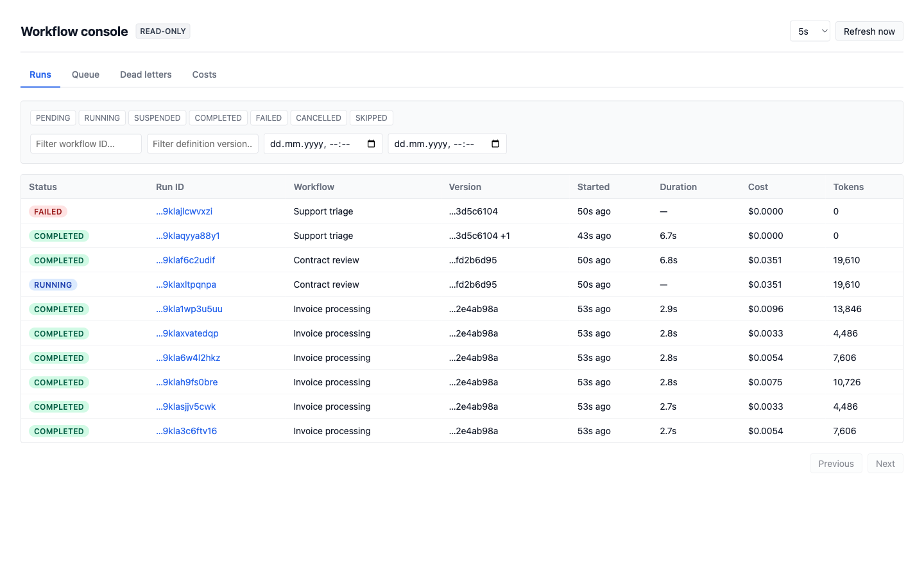Click the Started column header
The height and width of the screenshot is (578, 924).
coord(594,187)
